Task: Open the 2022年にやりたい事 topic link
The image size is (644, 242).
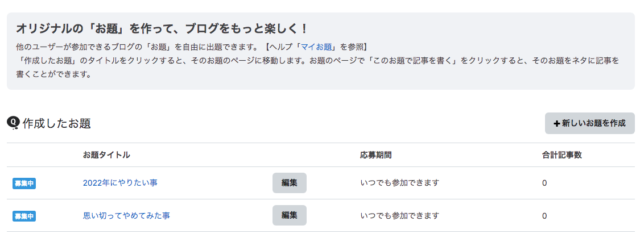Action: point(120,183)
